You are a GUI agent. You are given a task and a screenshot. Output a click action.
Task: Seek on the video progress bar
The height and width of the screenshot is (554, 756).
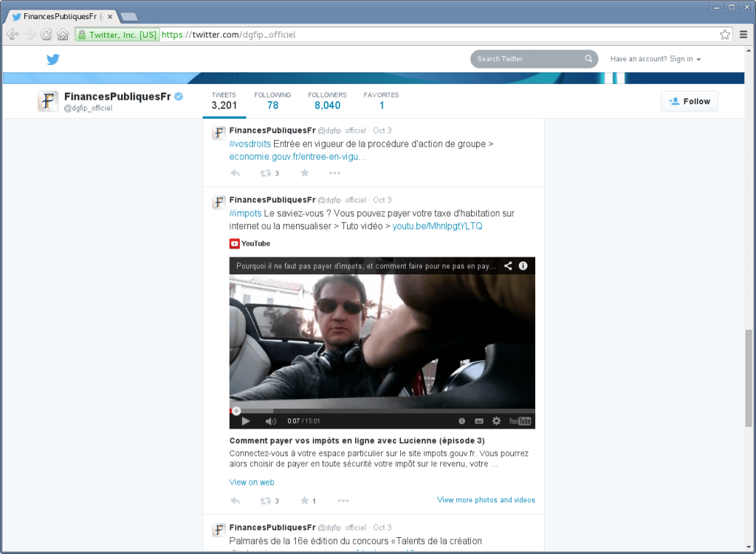382,411
